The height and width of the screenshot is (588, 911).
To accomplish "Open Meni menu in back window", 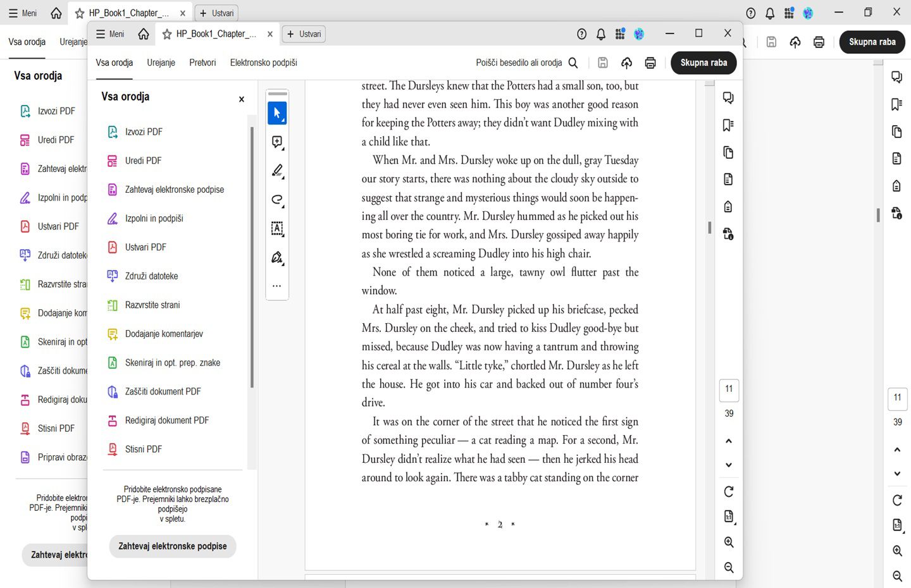I will 23,13.
